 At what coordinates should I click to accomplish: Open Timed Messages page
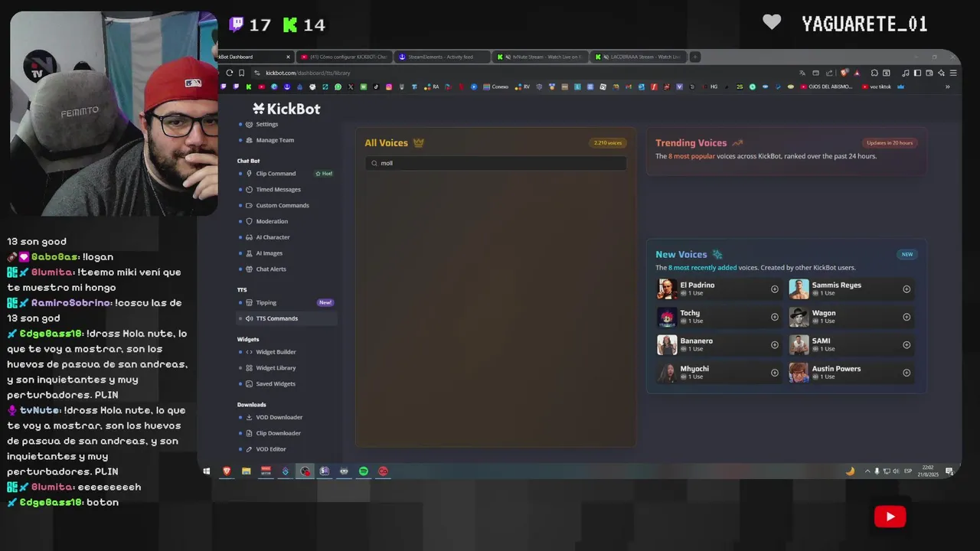278,190
